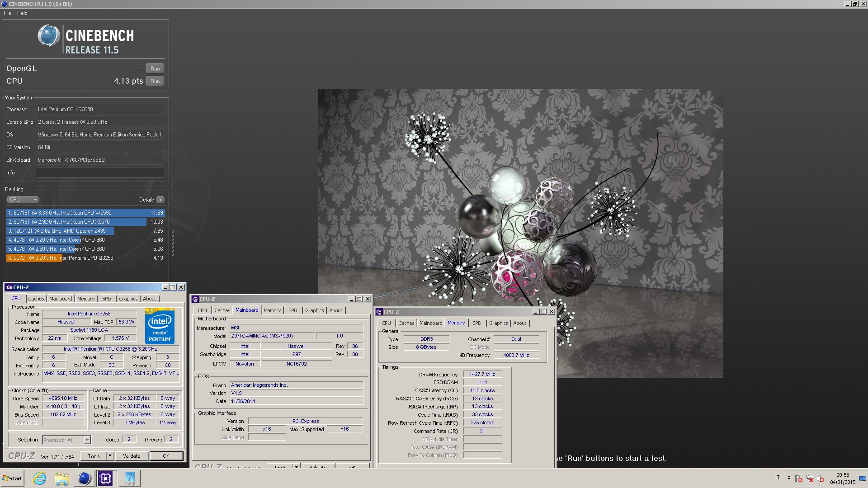The image size is (868, 488).
Task: Click the DRAM Frequency 1427.7 MHz value
Action: tap(482, 375)
